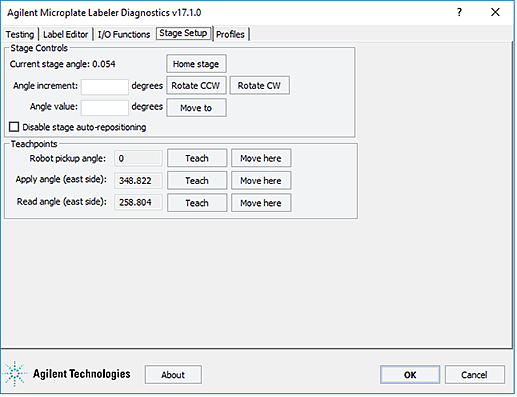
Task: Teach the Apply angle east side
Action: pos(197,180)
